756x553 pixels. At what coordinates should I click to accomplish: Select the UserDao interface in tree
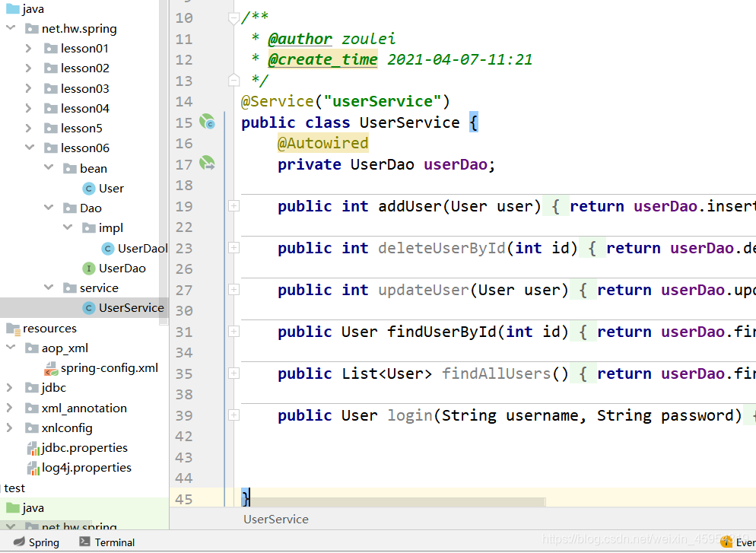pos(122,269)
